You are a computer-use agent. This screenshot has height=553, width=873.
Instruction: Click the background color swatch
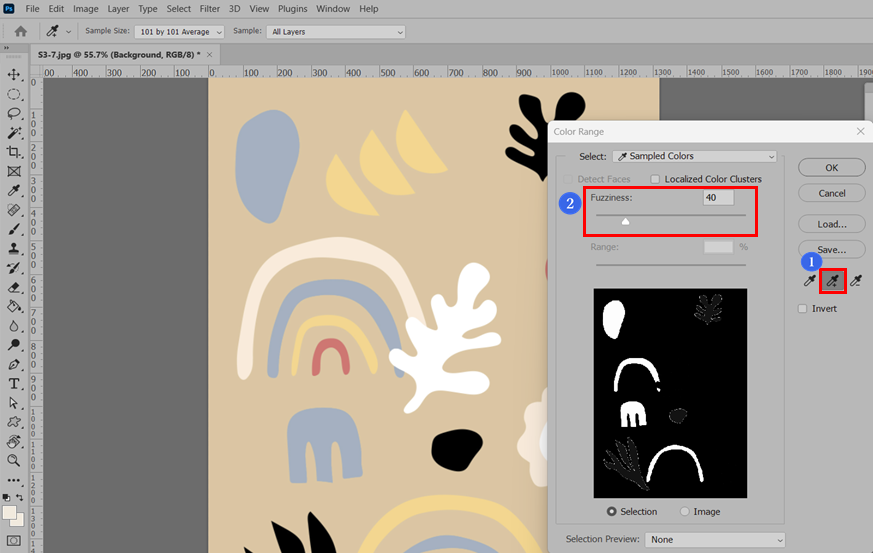19,521
